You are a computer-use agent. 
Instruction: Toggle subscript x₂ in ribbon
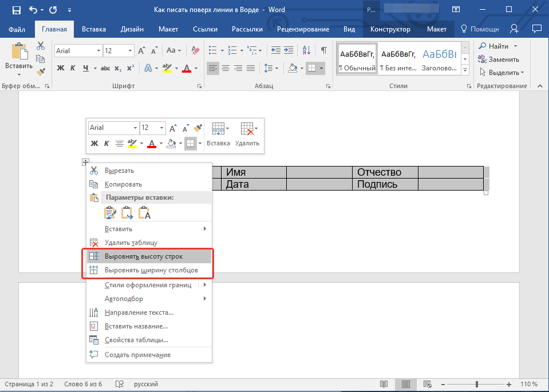(118, 69)
